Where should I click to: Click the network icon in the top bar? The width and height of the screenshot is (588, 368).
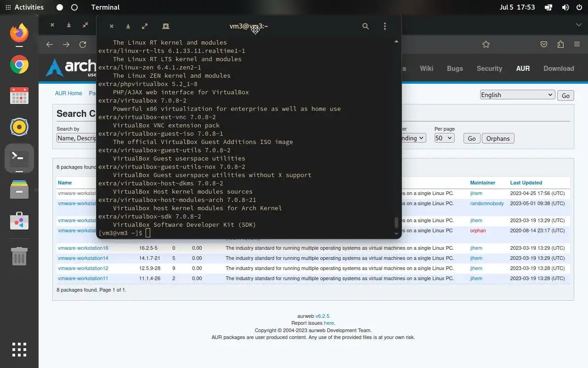click(548, 7)
